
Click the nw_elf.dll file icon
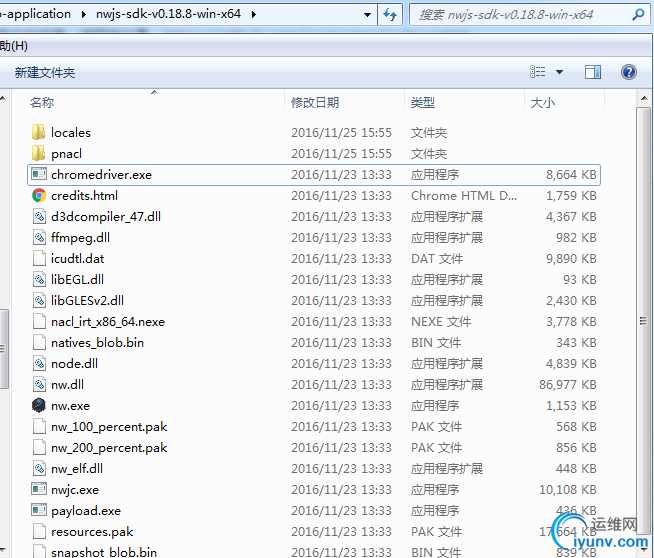[x=39, y=468]
